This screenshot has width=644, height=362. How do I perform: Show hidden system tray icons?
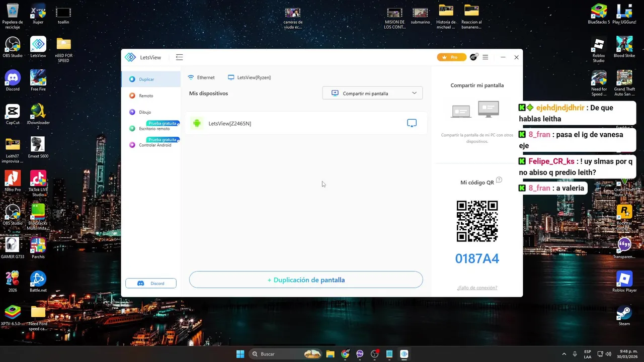563,354
